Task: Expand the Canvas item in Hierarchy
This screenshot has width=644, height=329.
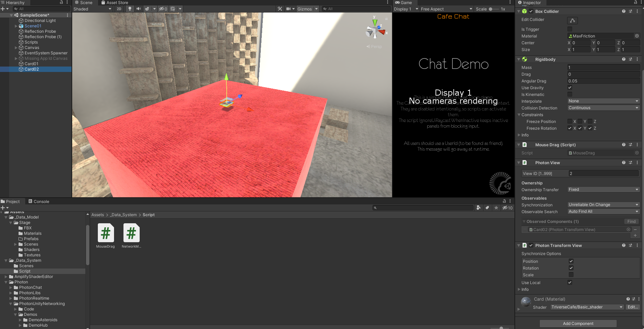Action: pos(16,48)
